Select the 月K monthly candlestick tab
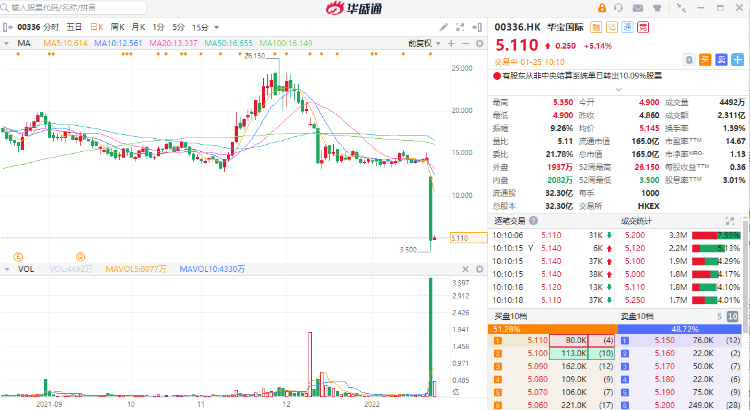Image resolution: width=750 pixels, height=410 pixels. tap(139, 27)
